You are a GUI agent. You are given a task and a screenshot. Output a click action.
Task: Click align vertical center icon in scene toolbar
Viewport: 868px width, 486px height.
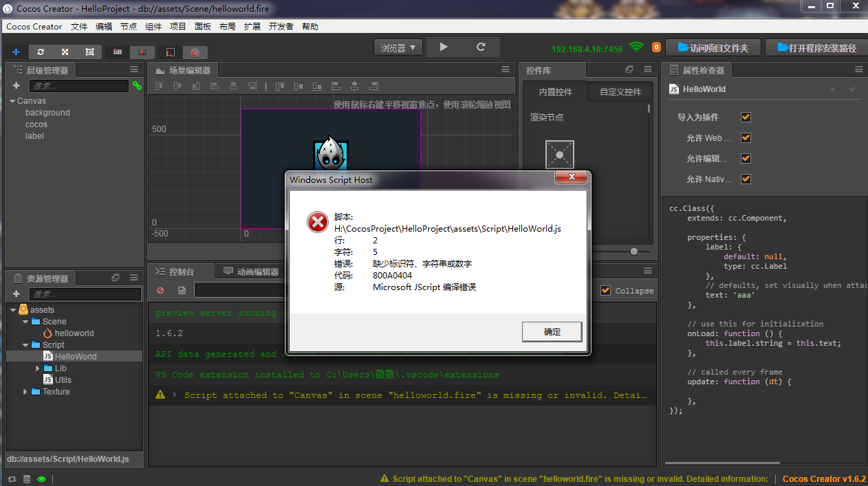[x=177, y=86]
